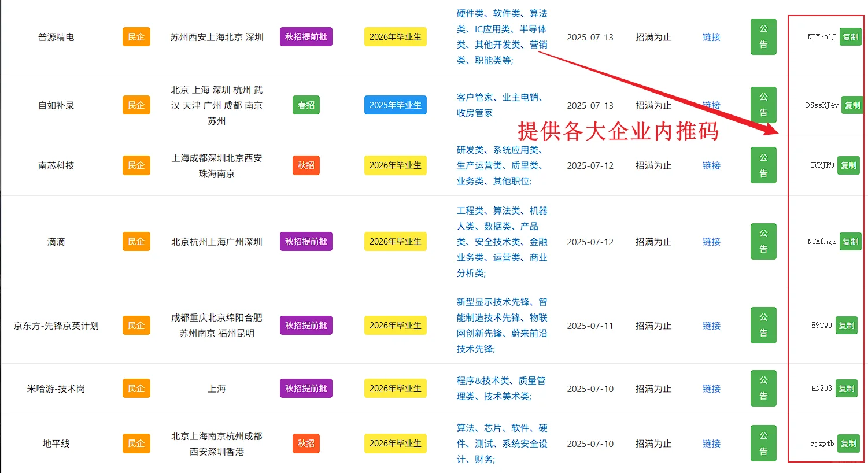This screenshot has width=868, height=473.
Task: Open the 公告 announcement for 南芯科技
Action: click(763, 165)
